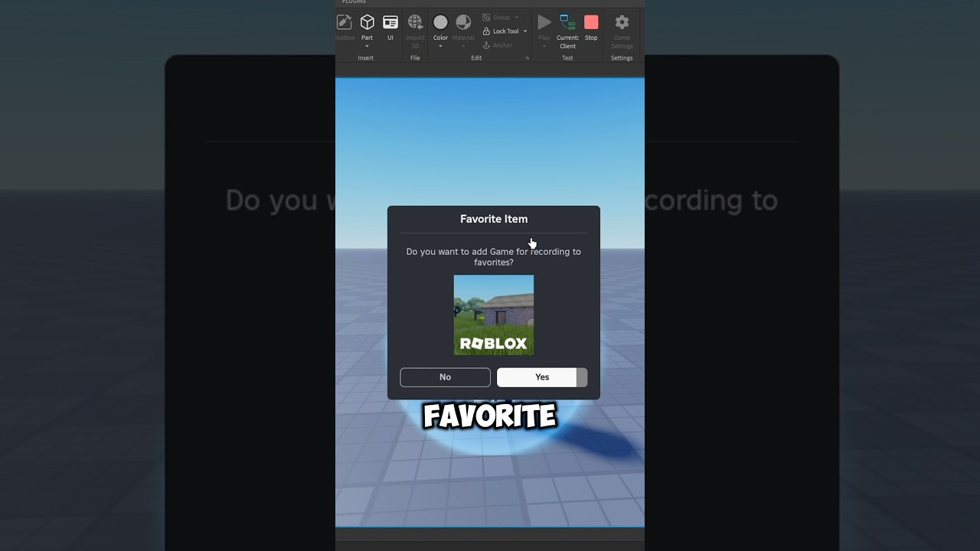
Task: Click No in Favorite Item dialog
Action: coord(445,377)
